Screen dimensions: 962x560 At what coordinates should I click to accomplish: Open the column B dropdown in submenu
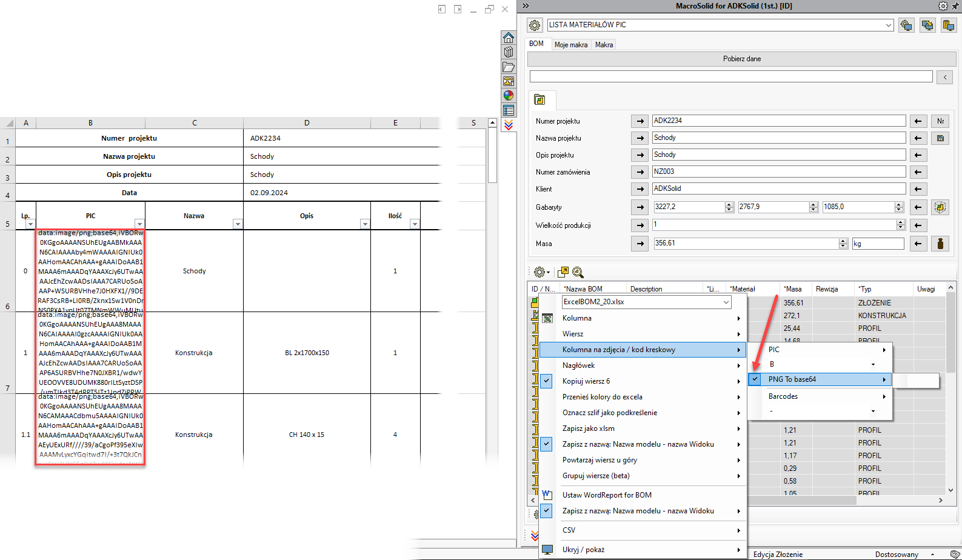point(873,364)
